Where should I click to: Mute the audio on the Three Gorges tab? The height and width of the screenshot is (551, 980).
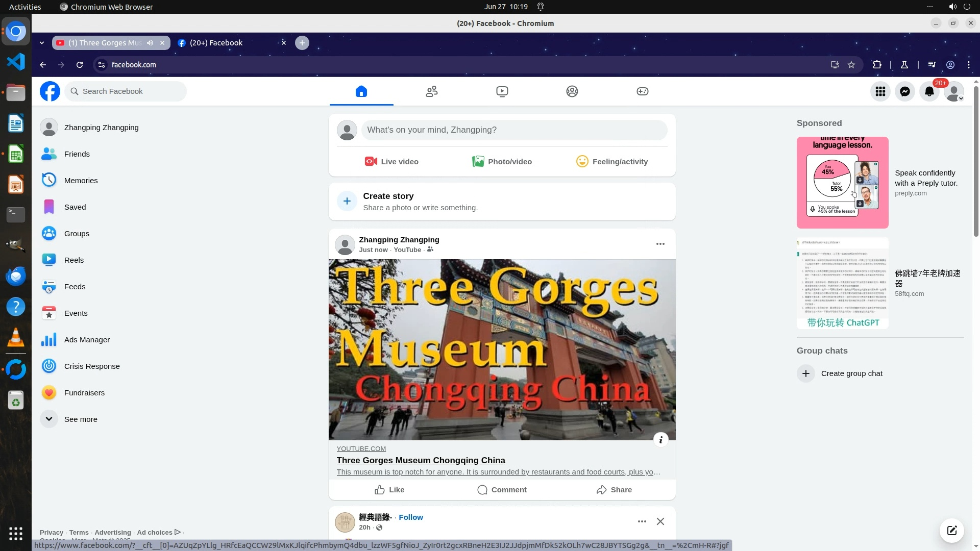150,43
